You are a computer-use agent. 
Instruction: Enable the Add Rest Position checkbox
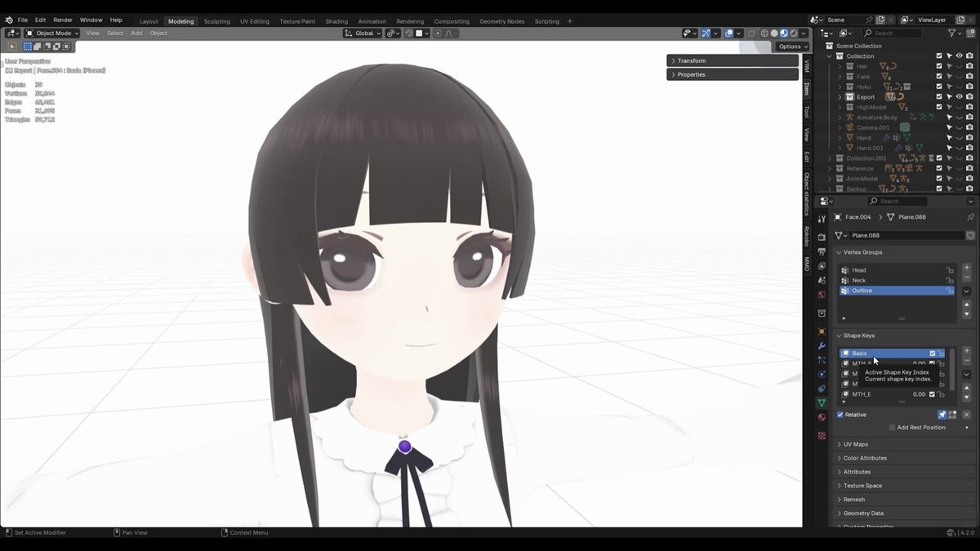point(892,427)
